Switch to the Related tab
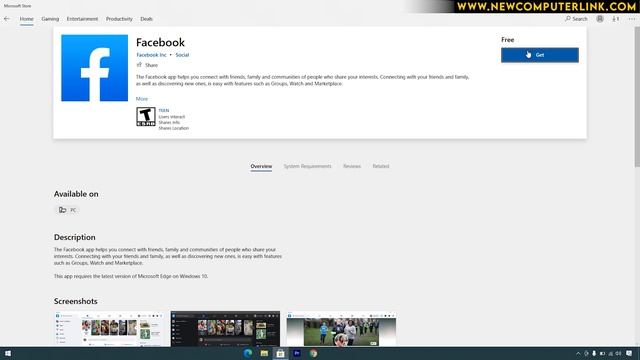 click(x=381, y=167)
